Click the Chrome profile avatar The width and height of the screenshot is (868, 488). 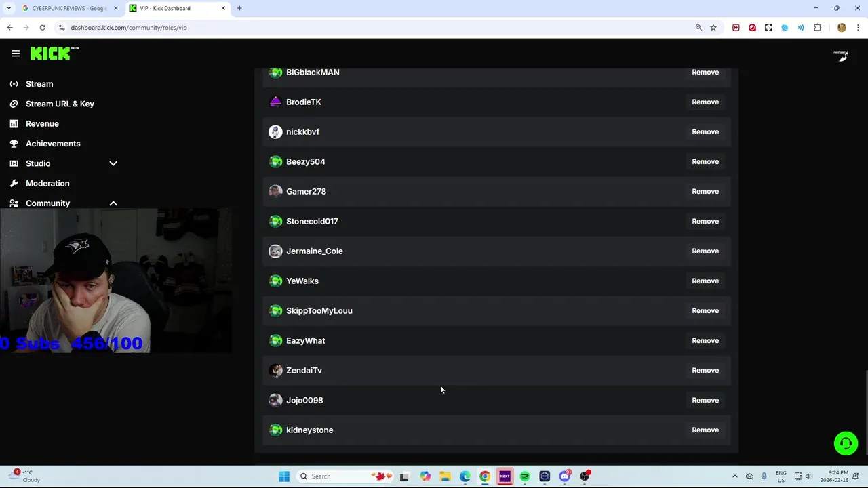[842, 28]
